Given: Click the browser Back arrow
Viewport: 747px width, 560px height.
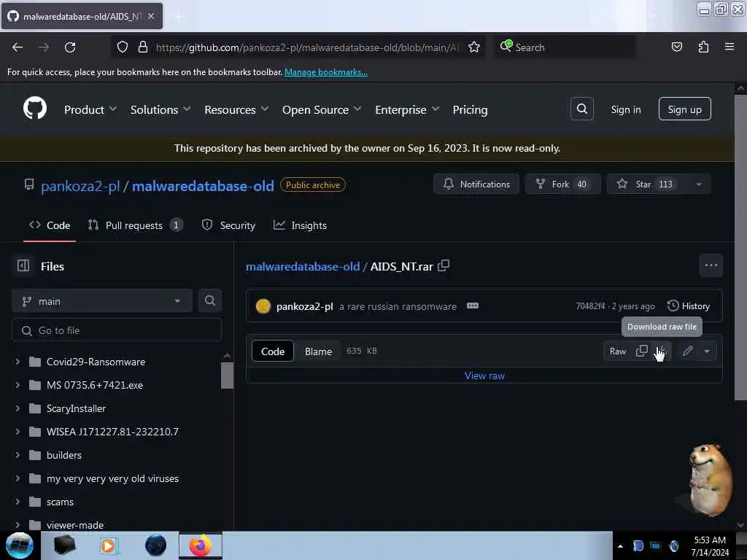Looking at the screenshot, I should pyautogui.click(x=18, y=47).
